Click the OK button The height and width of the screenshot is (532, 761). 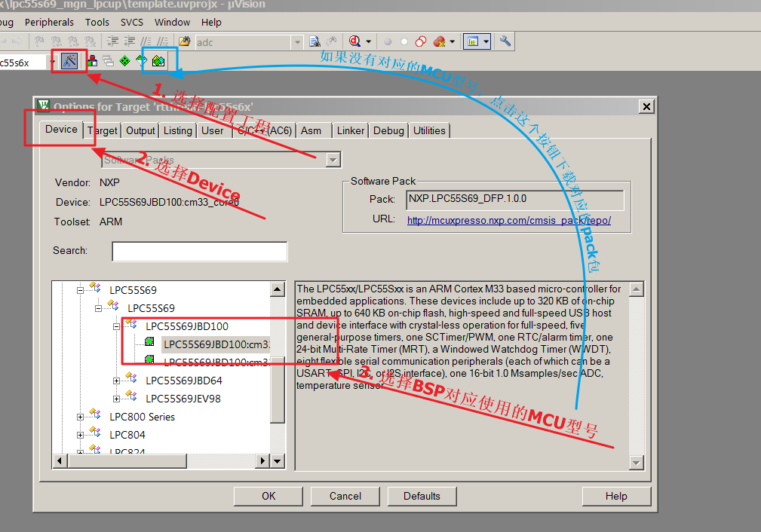(268, 496)
